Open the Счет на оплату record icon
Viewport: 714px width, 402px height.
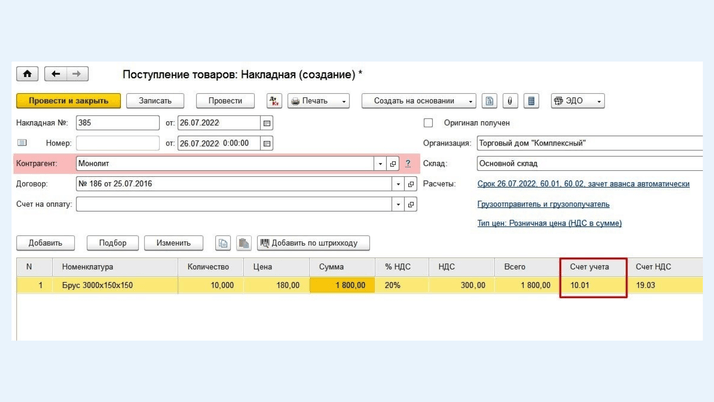tap(411, 204)
